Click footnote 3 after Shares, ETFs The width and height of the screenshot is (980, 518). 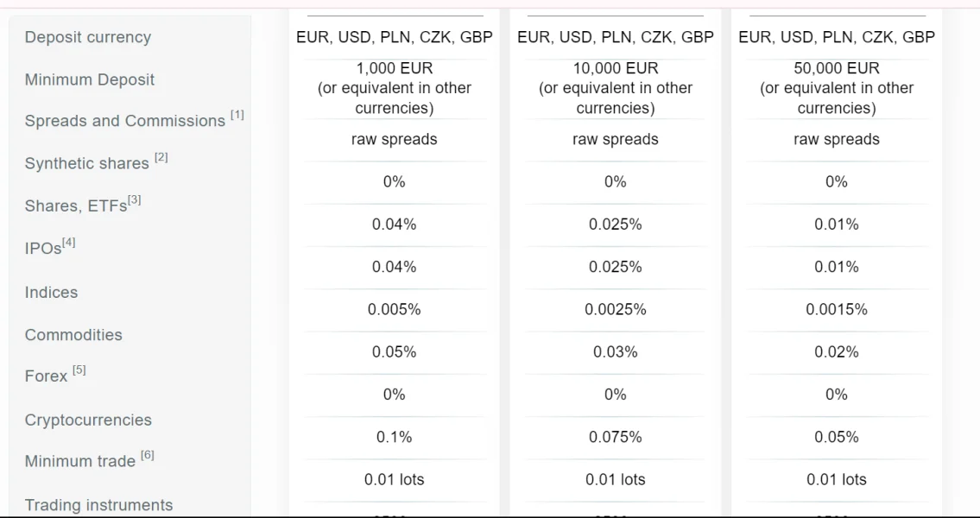[x=135, y=201]
